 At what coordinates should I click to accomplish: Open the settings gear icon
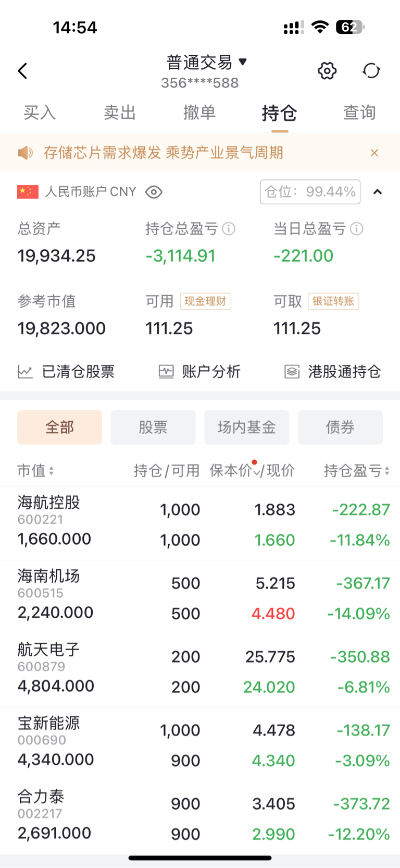coord(327,71)
